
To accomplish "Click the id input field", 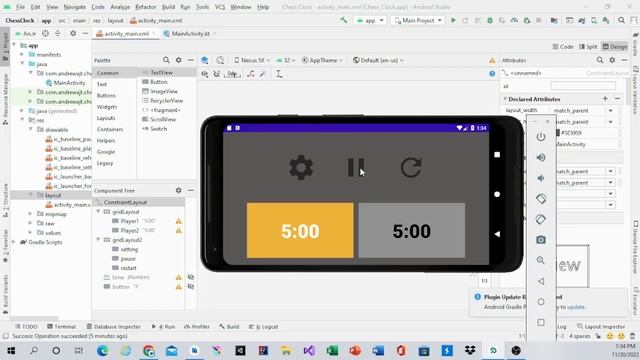I will (x=583, y=86).
